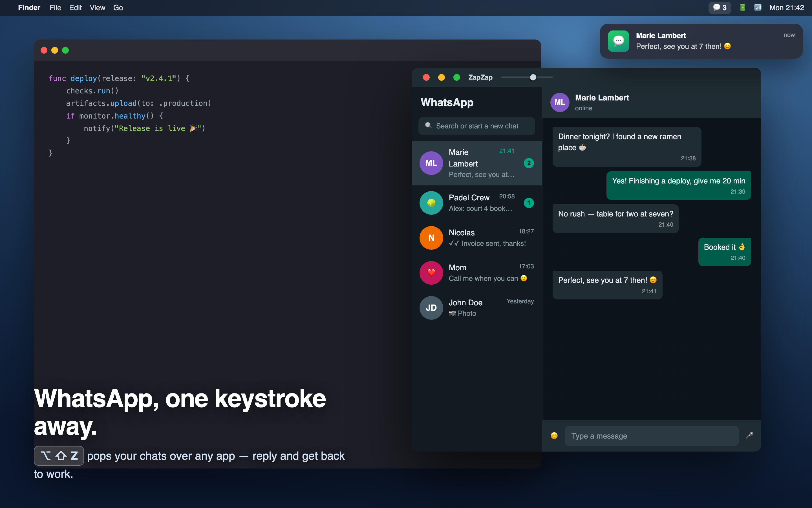Click the 'Yesterday' timestamp on John Doe
This screenshot has width=812, height=508.
point(520,301)
